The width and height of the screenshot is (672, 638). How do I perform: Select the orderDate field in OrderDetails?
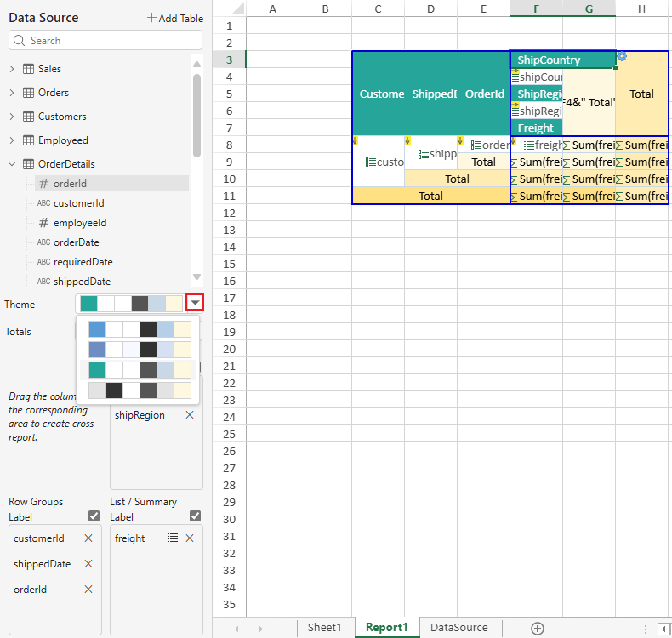(76, 242)
